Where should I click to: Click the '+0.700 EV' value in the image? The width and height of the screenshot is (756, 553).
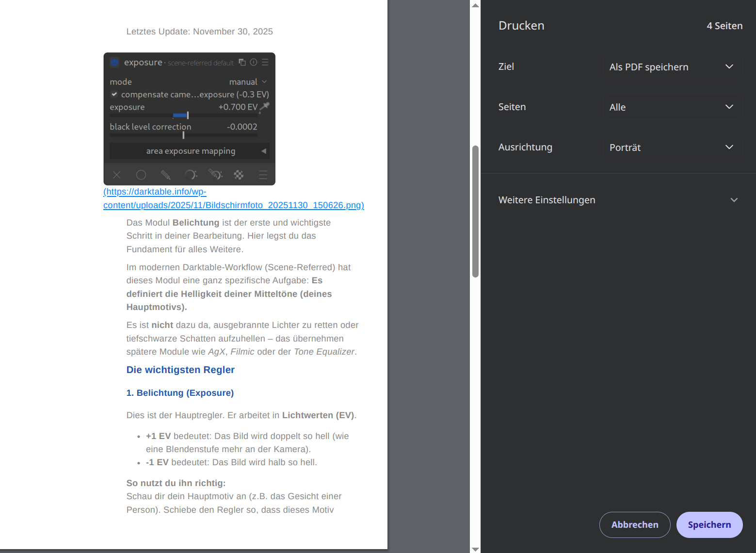pyautogui.click(x=238, y=107)
